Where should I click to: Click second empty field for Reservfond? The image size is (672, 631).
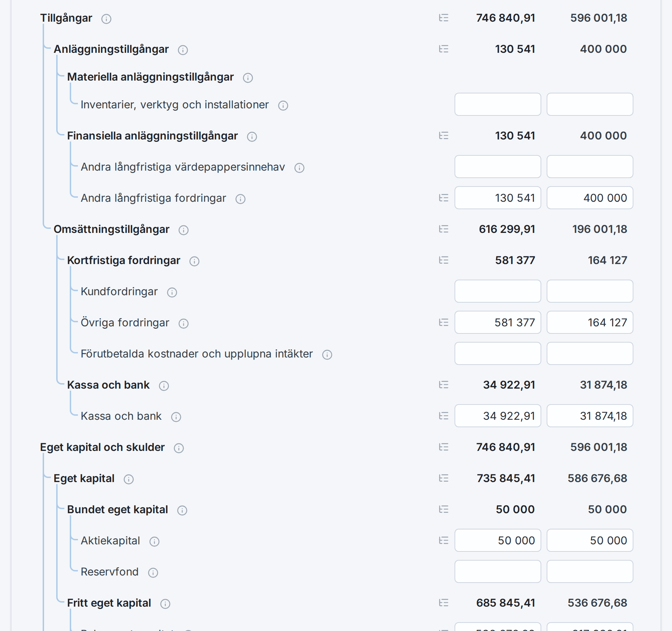pyautogui.click(x=590, y=571)
